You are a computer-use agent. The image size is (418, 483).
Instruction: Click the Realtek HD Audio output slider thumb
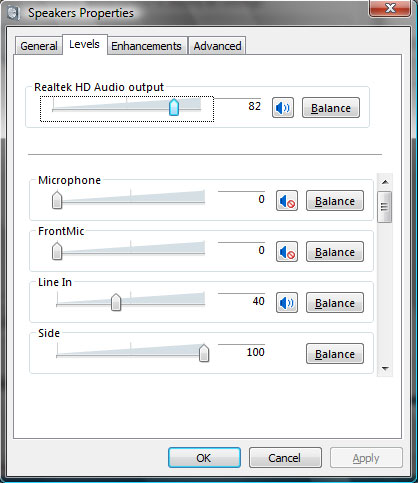click(174, 107)
